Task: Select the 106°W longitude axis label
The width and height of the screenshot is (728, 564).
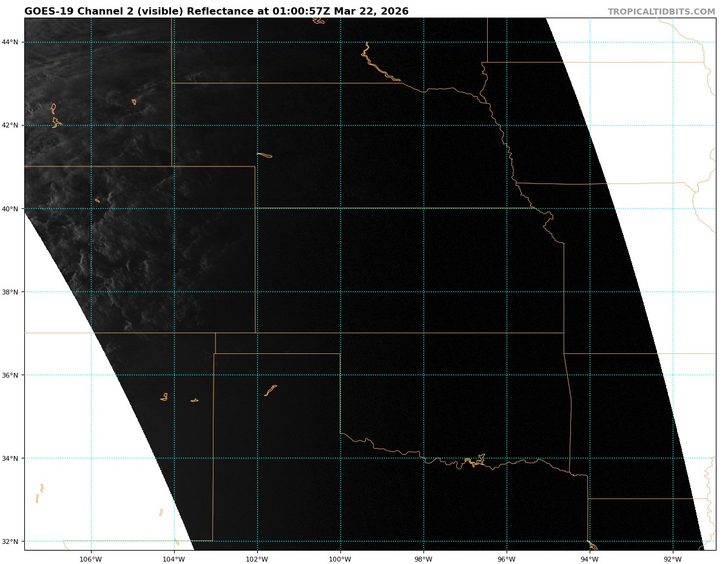Action: point(90,559)
